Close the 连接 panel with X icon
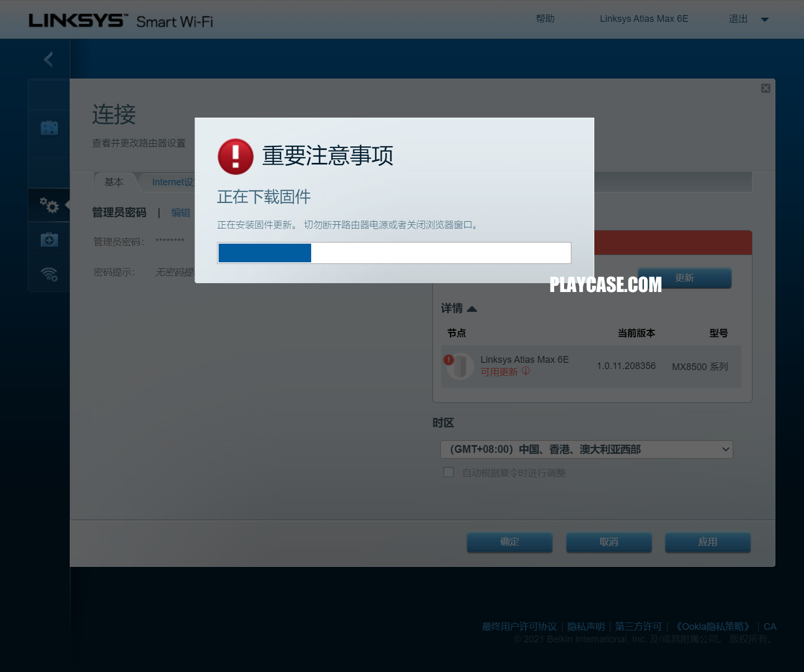Viewport: 804px width, 672px height. (765, 88)
